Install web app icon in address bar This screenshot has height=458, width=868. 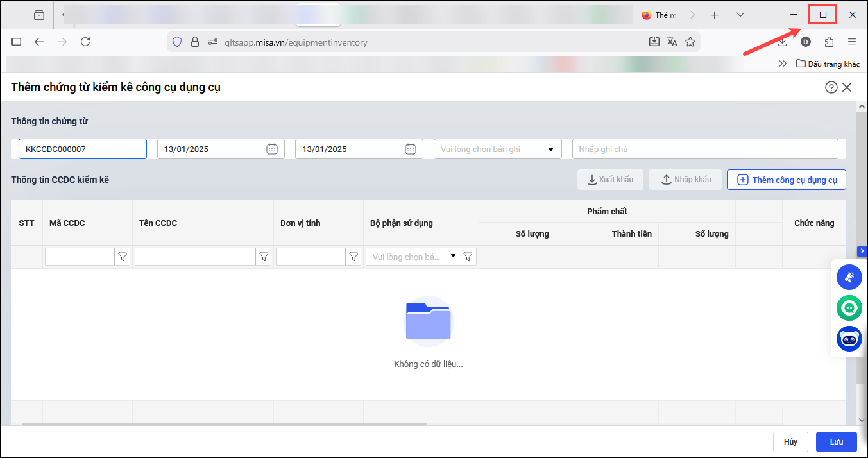coord(654,42)
